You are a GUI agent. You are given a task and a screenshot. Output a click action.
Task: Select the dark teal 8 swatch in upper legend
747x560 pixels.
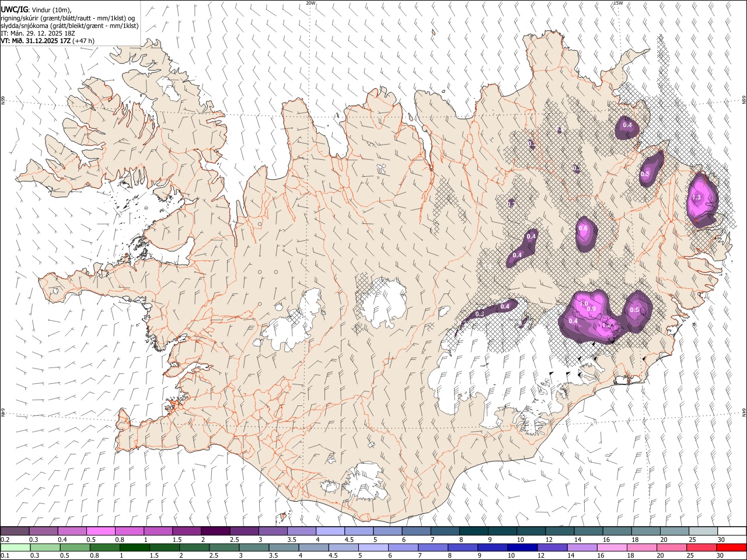point(473,531)
